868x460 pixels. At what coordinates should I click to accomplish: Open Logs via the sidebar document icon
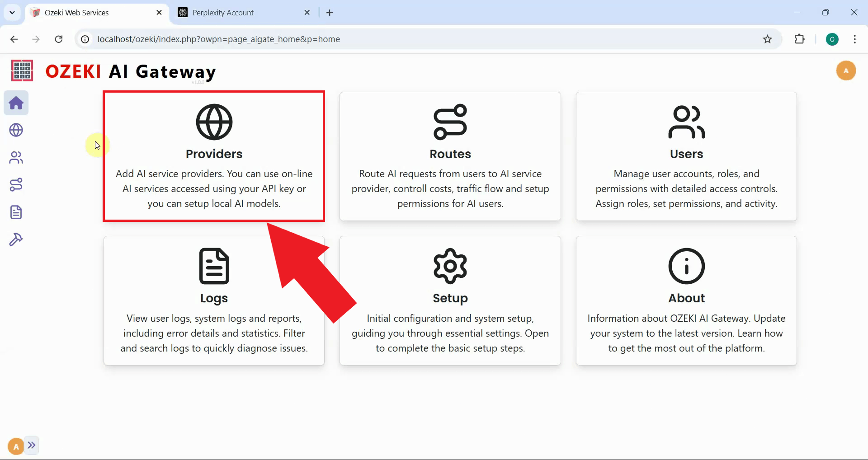coord(16,212)
